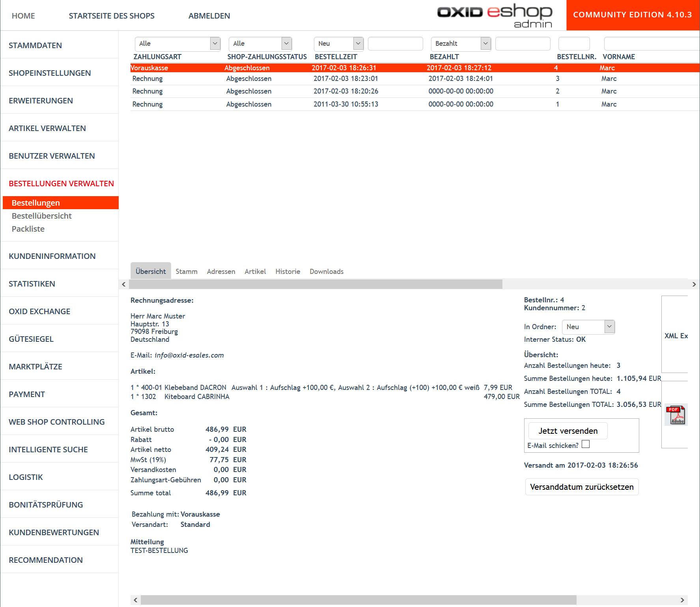
Task: Open the PDF invoice icon
Action: (676, 414)
